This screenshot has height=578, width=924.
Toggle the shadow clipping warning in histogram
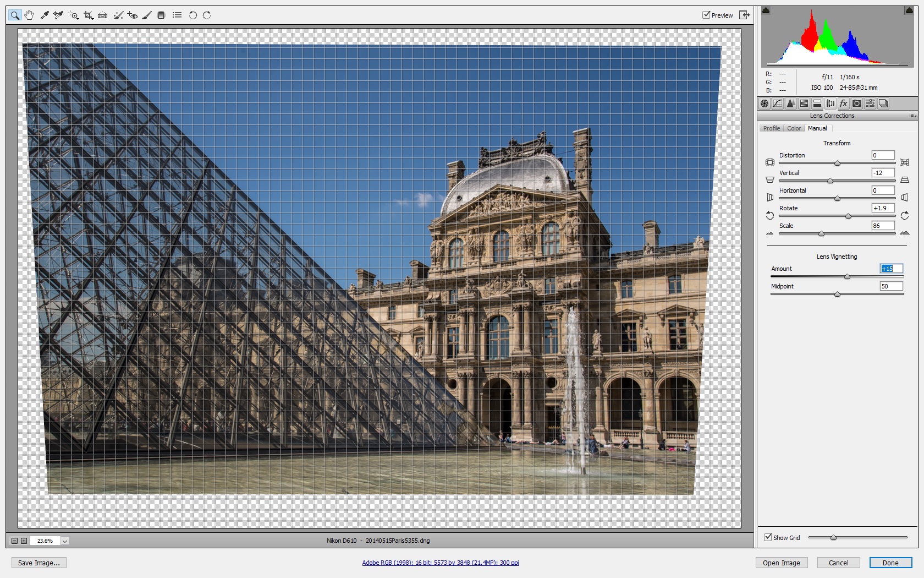coord(766,10)
